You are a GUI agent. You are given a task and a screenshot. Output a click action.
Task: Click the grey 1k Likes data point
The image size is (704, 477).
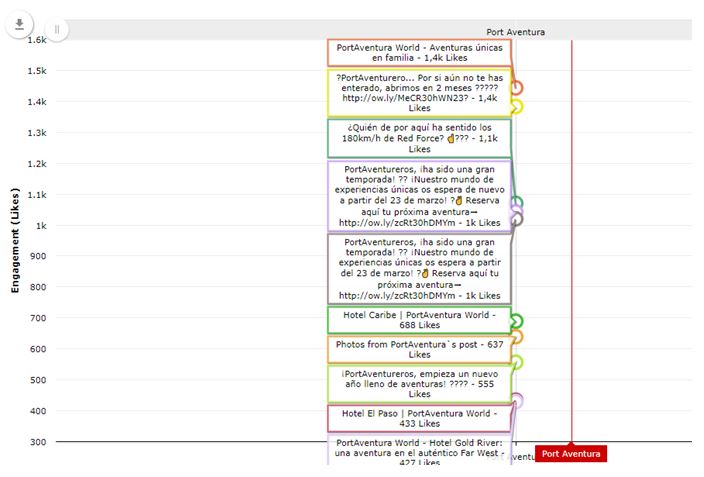click(517, 220)
